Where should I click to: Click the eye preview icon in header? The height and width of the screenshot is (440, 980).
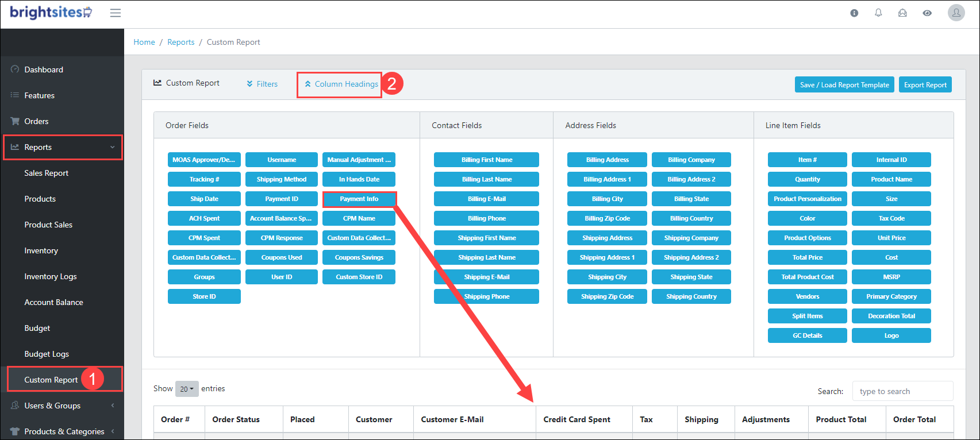(x=927, y=13)
